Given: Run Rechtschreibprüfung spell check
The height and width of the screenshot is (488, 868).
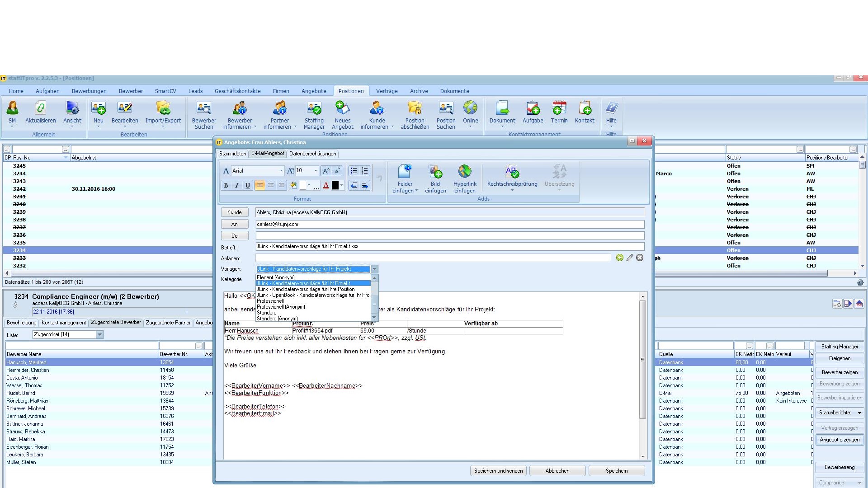Looking at the screenshot, I should click(x=512, y=177).
